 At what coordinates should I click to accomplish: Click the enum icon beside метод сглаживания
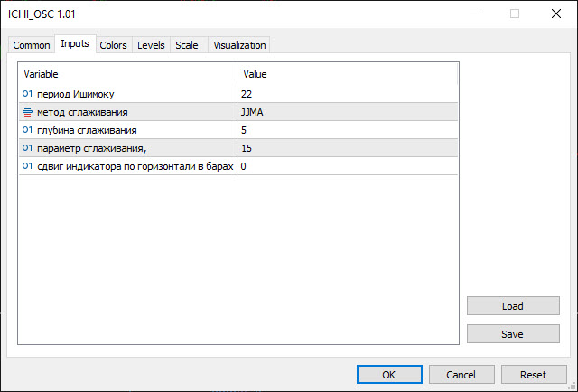(26, 112)
